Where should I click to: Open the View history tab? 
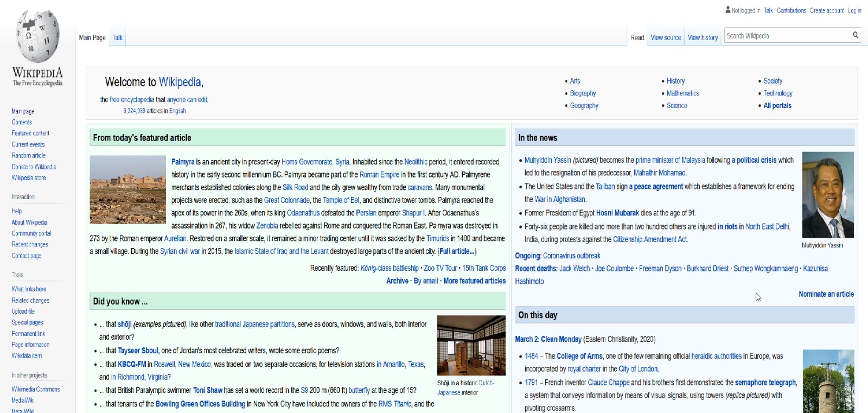[x=703, y=38]
